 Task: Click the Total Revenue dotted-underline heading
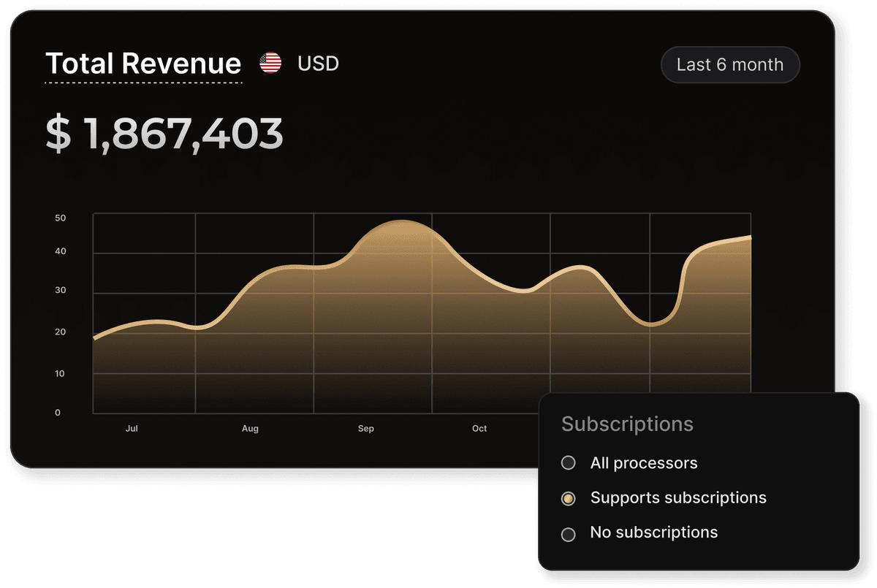coord(143,64)
